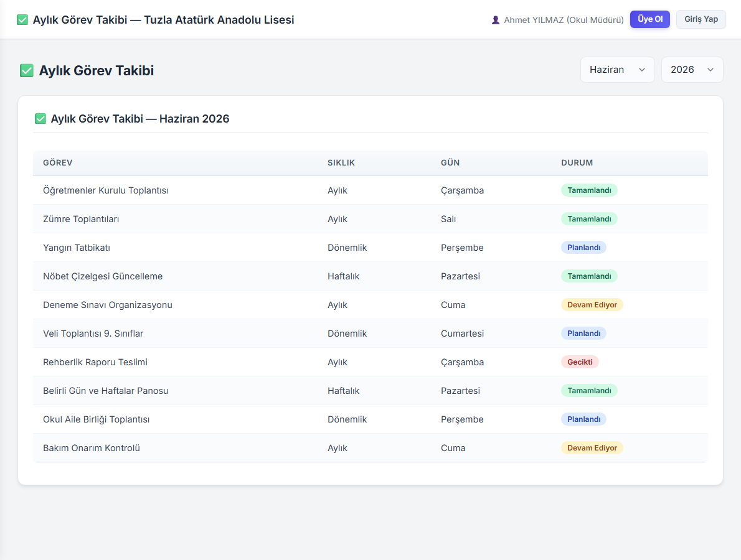Click the Üye Ol button
Viewport: 741px width, 560px height.
[650, 19]
